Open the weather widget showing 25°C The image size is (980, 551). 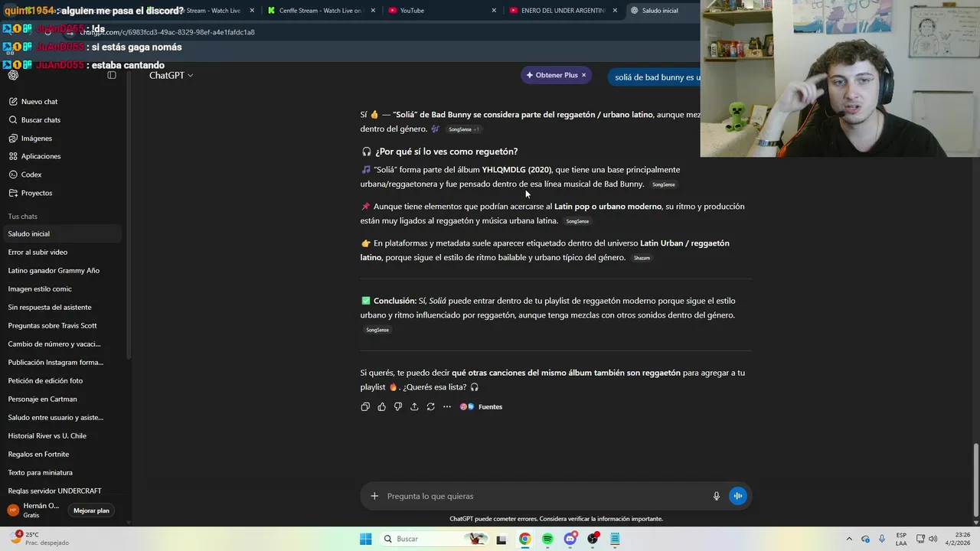click(41, 538)
